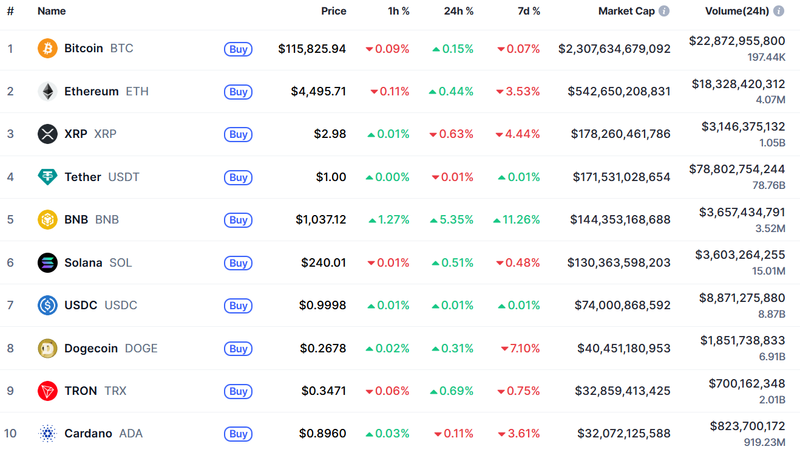The image size is (800, 452).
Task: Click the Tether logo icon
Action: [47, 177]
